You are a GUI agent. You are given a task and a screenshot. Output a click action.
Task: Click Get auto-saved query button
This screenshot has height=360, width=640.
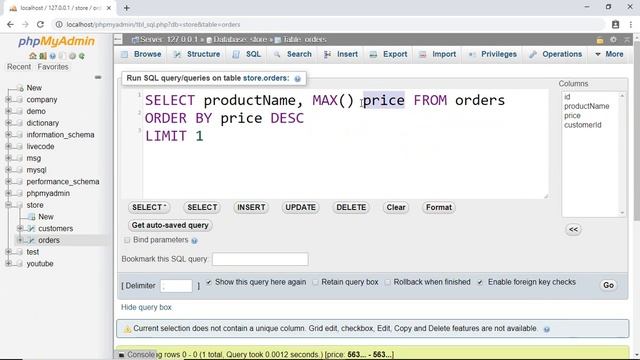[x=170, y=225]
